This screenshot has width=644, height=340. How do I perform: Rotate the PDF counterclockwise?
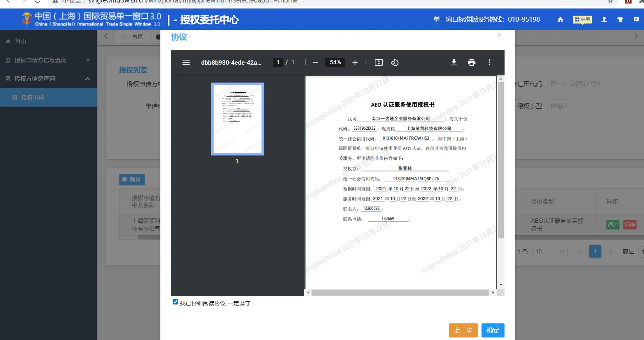click(395, 63)
